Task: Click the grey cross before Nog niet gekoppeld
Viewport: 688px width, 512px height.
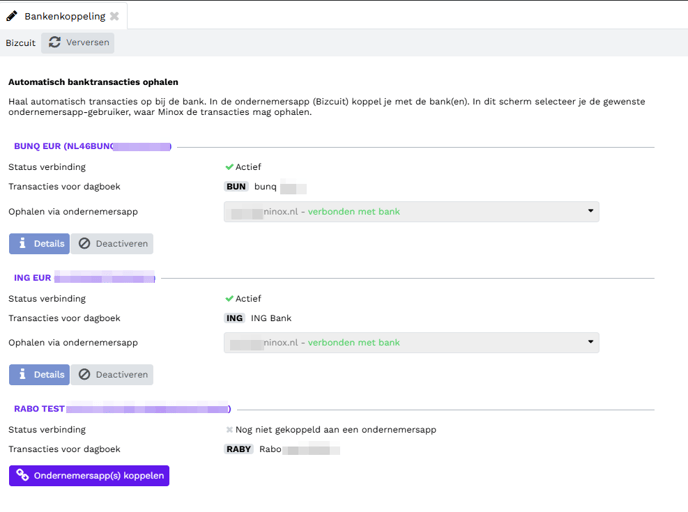Action: point(229,430)
